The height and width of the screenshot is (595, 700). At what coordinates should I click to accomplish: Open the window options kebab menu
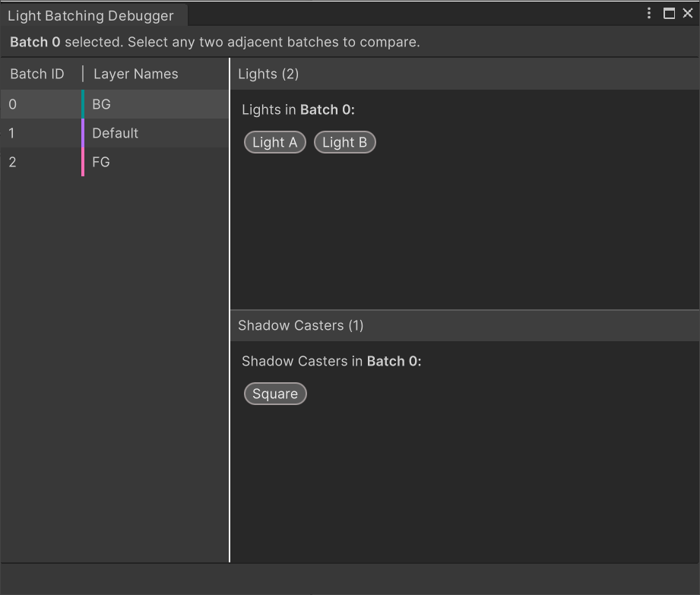point(649,13)
